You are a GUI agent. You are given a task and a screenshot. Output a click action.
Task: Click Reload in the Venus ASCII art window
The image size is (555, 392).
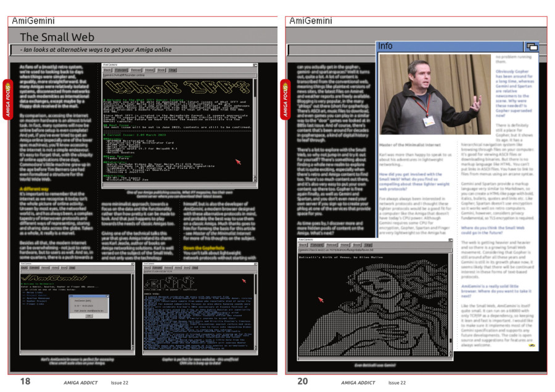pyautogui.click(x=332, y=245)
